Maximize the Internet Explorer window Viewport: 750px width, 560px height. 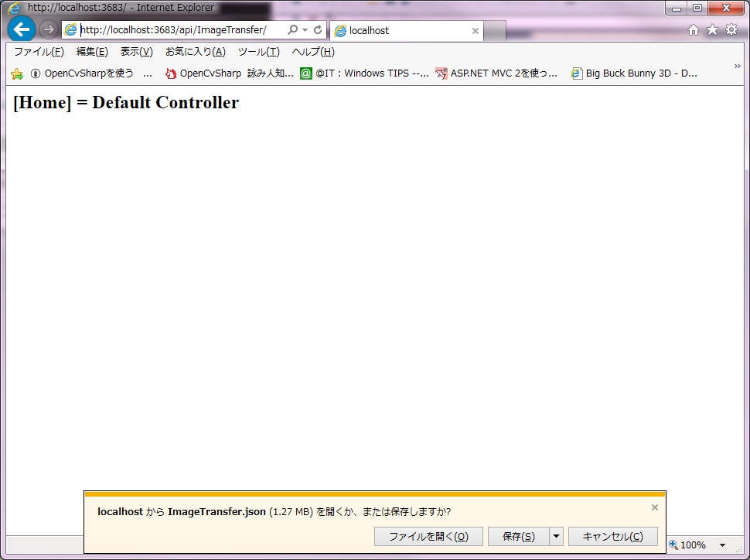pyautogui.click(x=697, y=9)
